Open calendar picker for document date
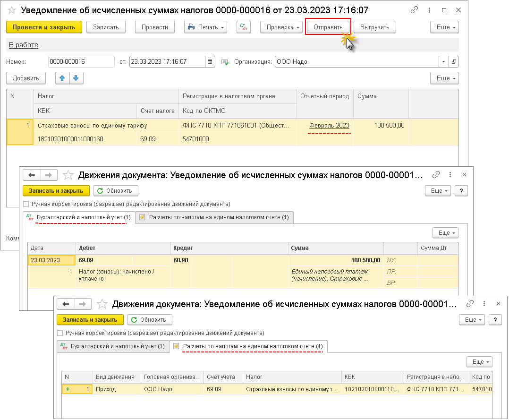 tap(210, 62)
